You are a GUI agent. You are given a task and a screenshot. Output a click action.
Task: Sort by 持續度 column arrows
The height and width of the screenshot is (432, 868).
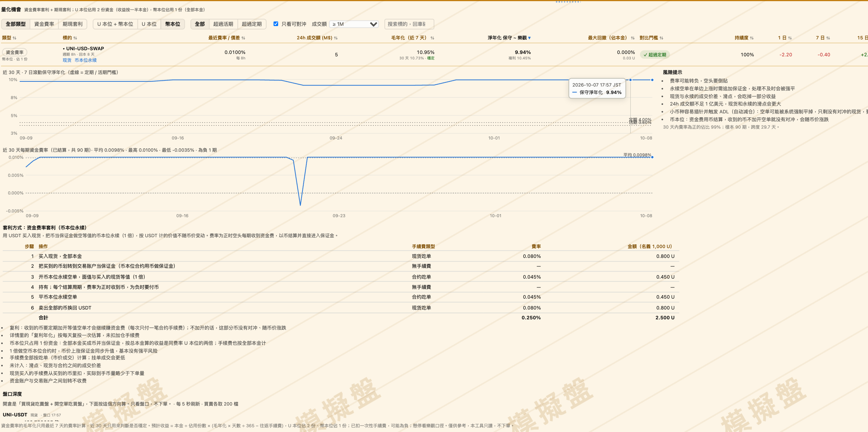752,38
